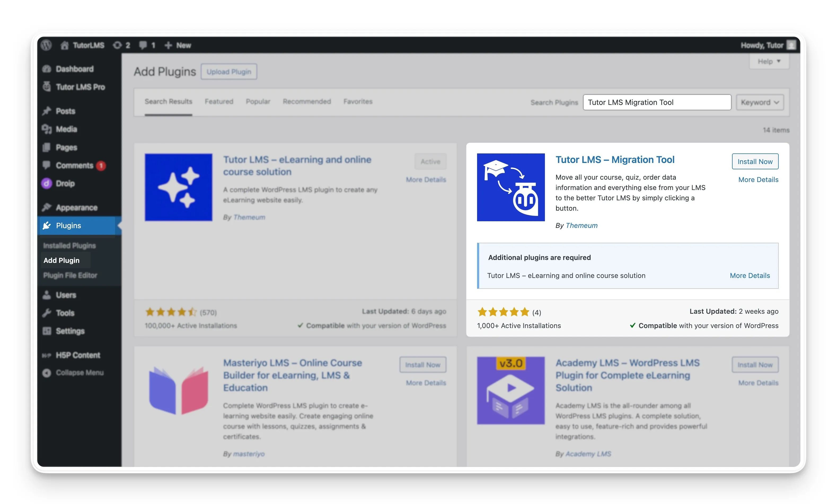Click the Academy LMS v3.0 thumbnail
This screenshot has height=504, width=837.
pyautogui.click(x=510, y=391)
